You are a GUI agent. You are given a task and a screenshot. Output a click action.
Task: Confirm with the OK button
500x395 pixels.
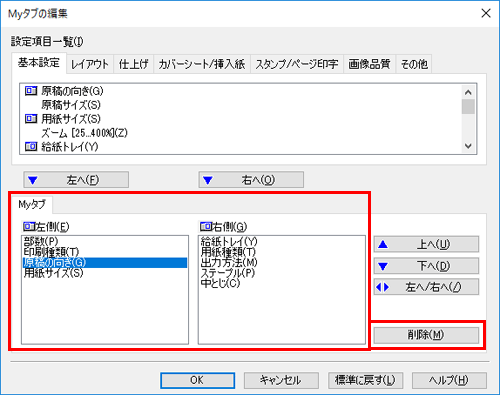197,380
